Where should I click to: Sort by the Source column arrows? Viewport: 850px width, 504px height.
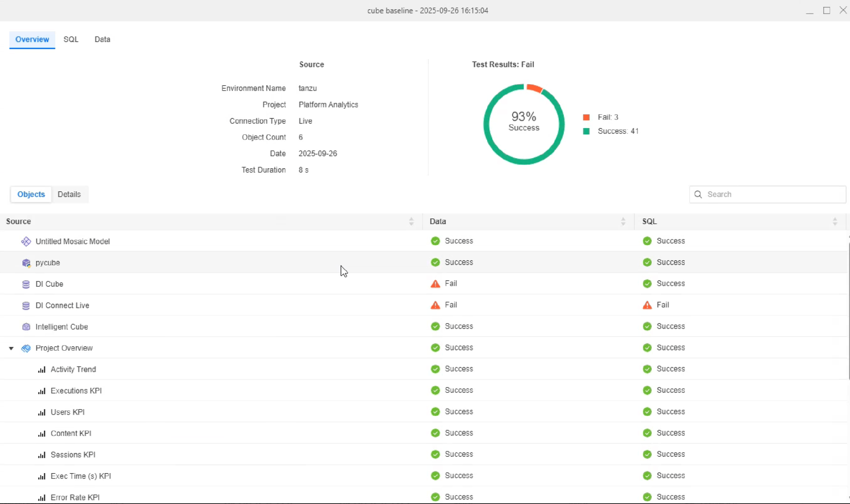click(x=411, y=221)
